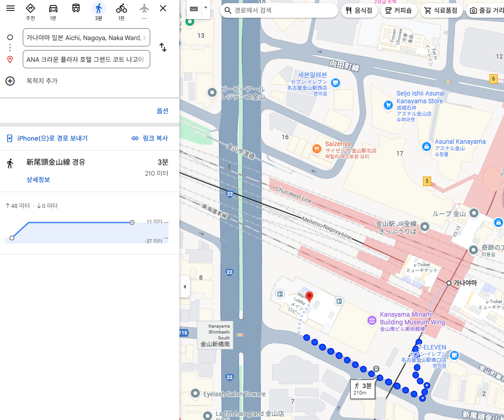
Task: Click the red destination pin
Action: [309, 297]
